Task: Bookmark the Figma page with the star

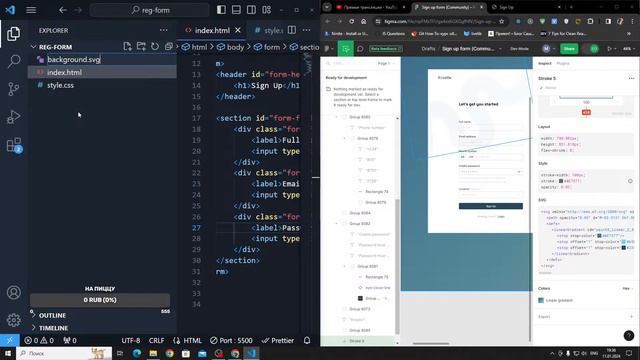Action: coord(502,21)
